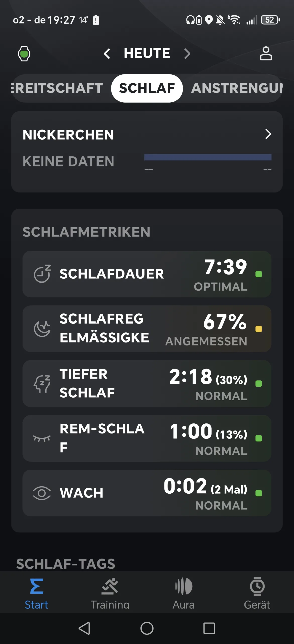Open the Schlafdauer metric details
This screenshot has width=294, height=644.
(x=147, y=274)
